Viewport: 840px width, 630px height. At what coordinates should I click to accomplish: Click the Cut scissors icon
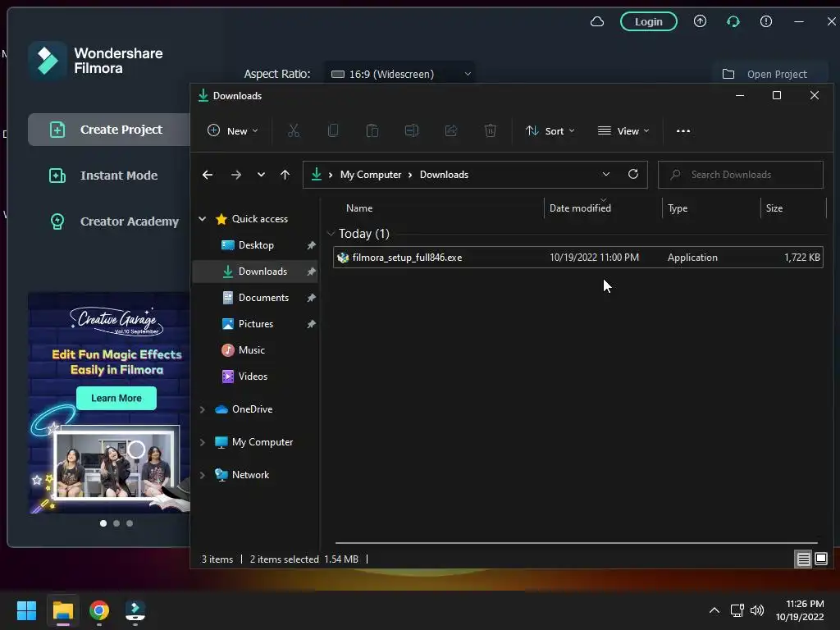point(294,130)
